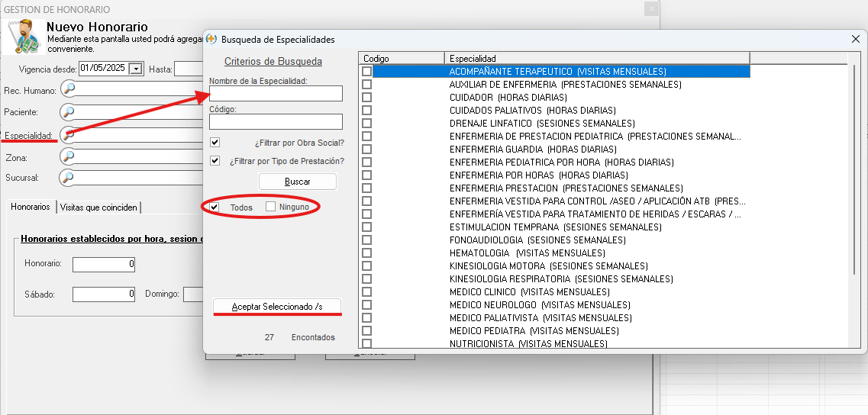Open the Especialidad search magnifier
The image size is (868, 415).
tap(69, 135)
